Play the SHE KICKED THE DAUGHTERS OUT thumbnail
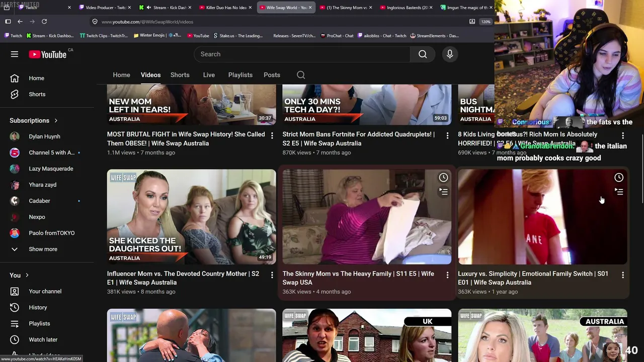Screen dimensions: 644x362 click(x=191, y=217)
